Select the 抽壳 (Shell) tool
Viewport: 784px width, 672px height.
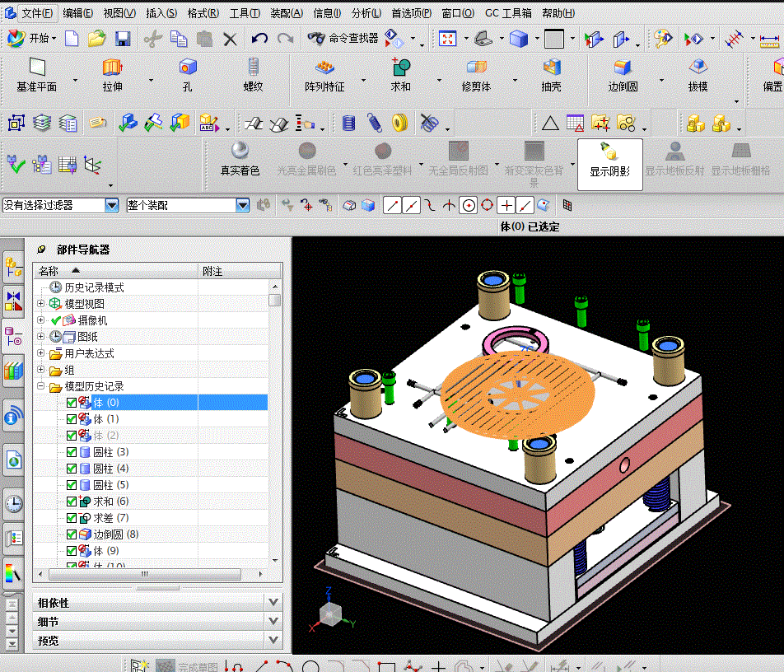pyautogui.click(x=551, y=68)
